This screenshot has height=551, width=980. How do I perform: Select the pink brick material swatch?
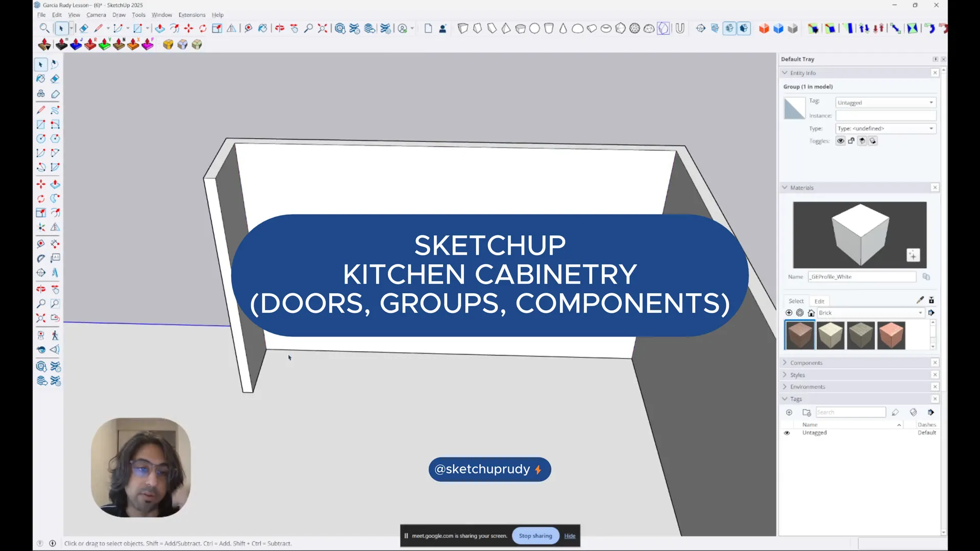[x=891, y=335]
